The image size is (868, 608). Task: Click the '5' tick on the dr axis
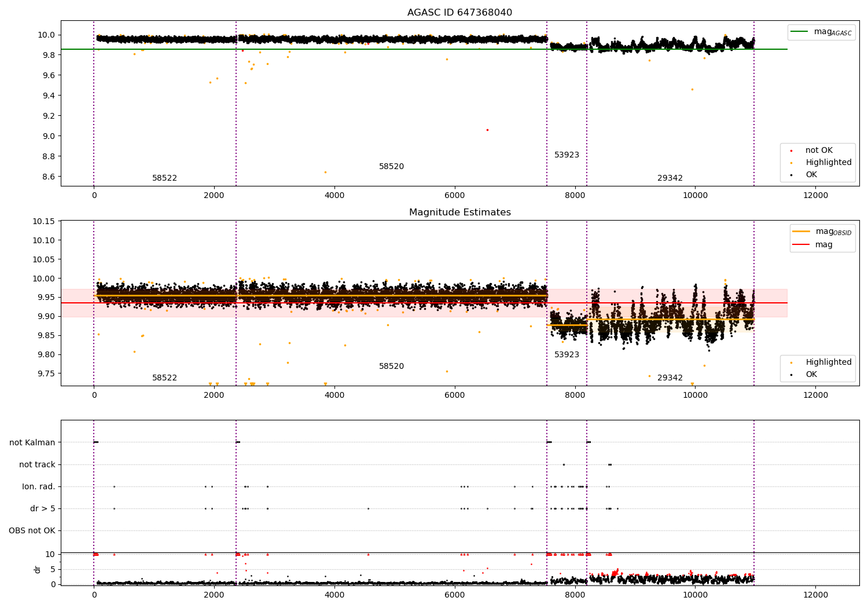tap(53, 570)
